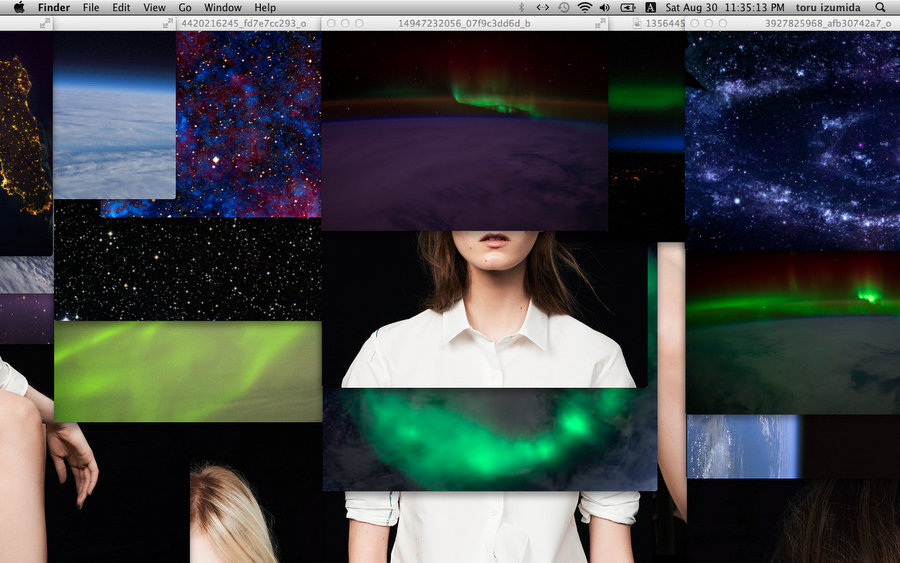Open the Window menu
900x563 pixels.
coord(223,7)
